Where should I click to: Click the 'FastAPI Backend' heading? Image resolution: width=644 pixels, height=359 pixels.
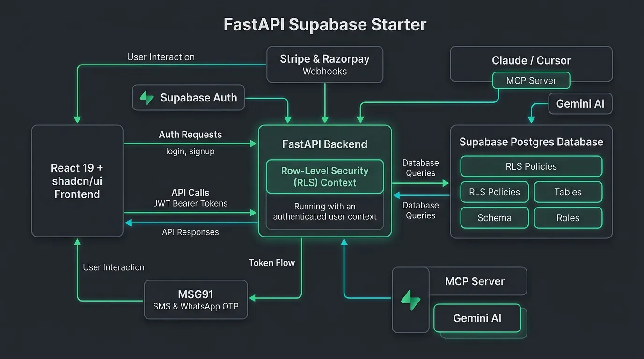tap(325, 144)
